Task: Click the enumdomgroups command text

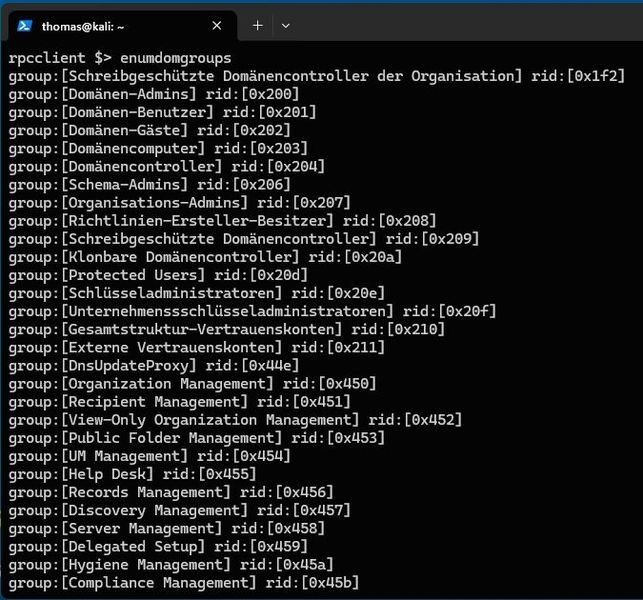Action: click(176, 58)
